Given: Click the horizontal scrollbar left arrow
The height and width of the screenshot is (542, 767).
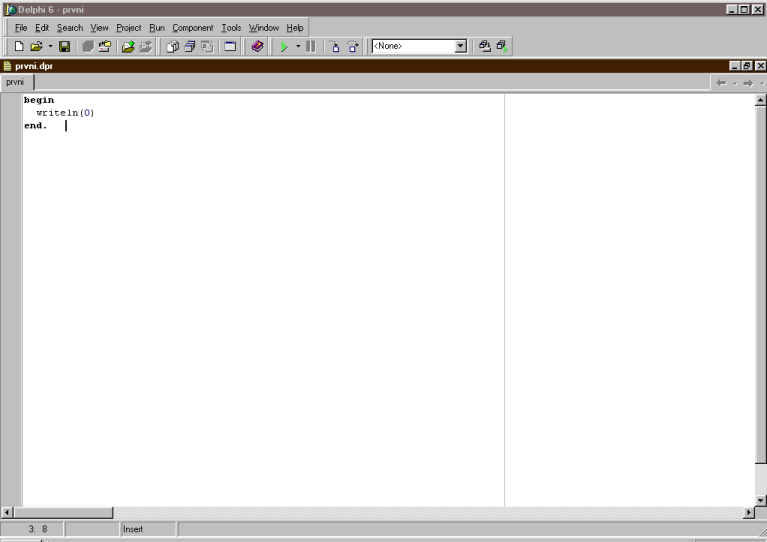Looking at the screenshot, I should click(x=7, y=513).
